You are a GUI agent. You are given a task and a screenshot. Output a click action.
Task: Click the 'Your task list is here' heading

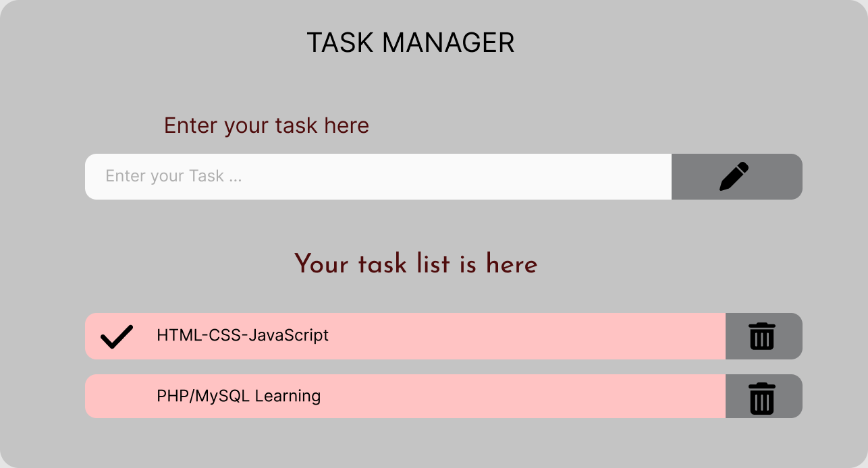tap(416, 264)
